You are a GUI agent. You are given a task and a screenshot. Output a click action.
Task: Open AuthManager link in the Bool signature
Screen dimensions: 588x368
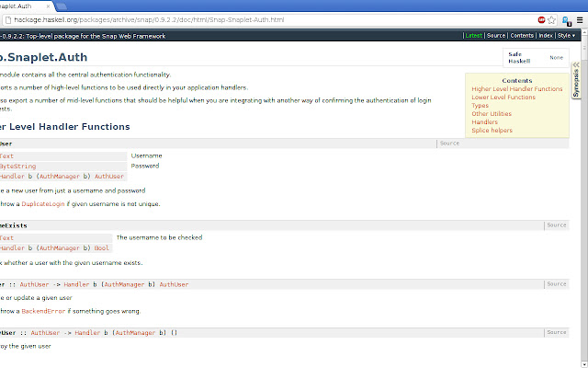tap(59, 248)
